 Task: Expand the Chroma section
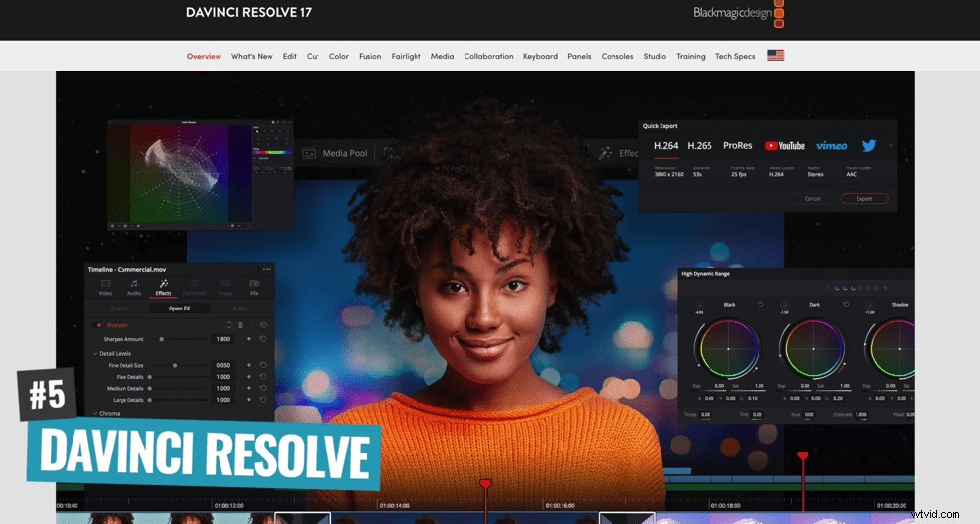tap(95, 413)
